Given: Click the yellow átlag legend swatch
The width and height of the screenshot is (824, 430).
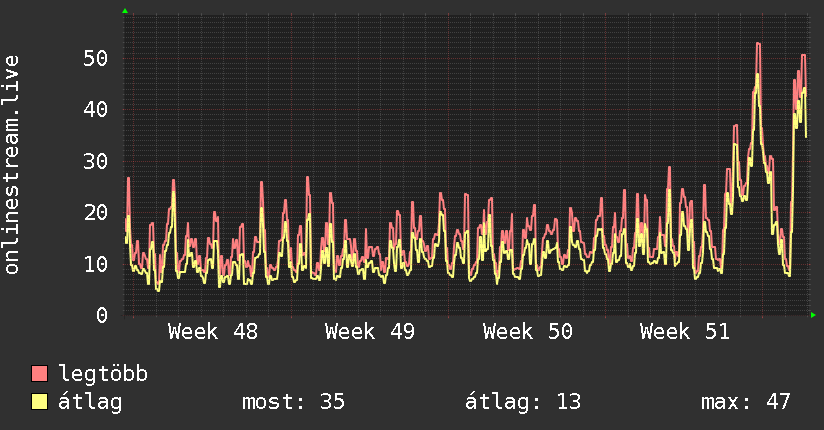Looking at the screenshot, I should click(40, 402).
